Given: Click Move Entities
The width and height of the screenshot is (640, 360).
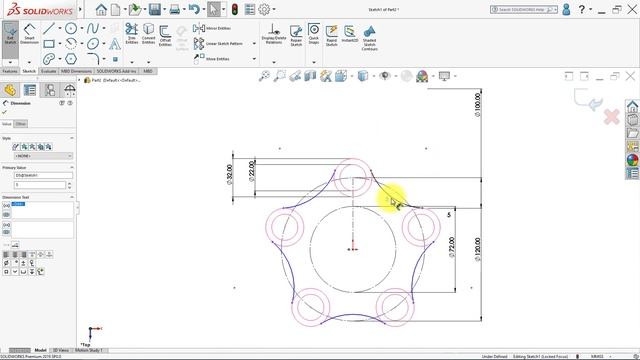Looking at the screenshot, I should 211,59.
